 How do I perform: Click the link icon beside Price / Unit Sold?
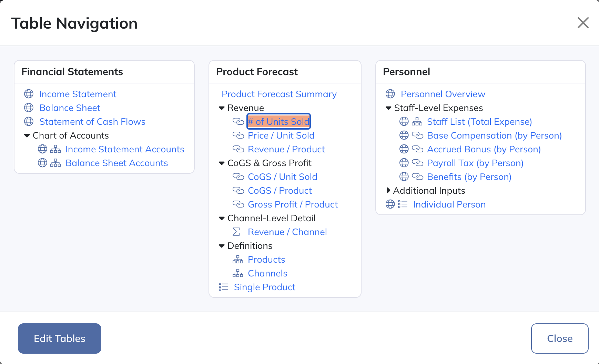[238, 135]
